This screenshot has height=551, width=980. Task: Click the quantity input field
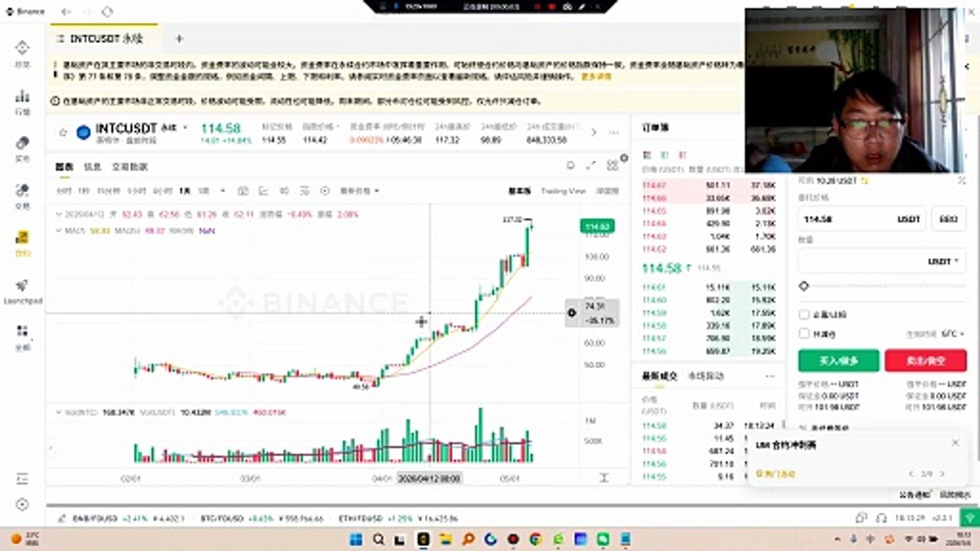(x=881, y=261)
